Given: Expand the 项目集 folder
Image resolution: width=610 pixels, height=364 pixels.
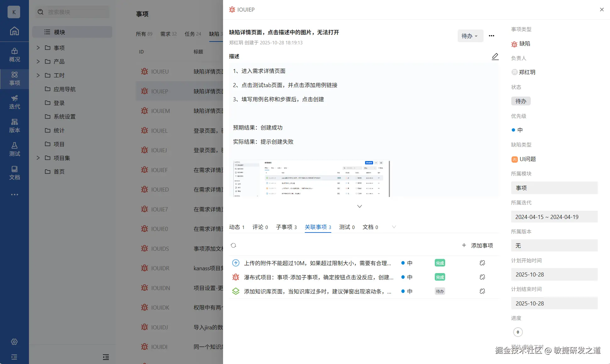Looking at the screenshot, I should 38,158.
